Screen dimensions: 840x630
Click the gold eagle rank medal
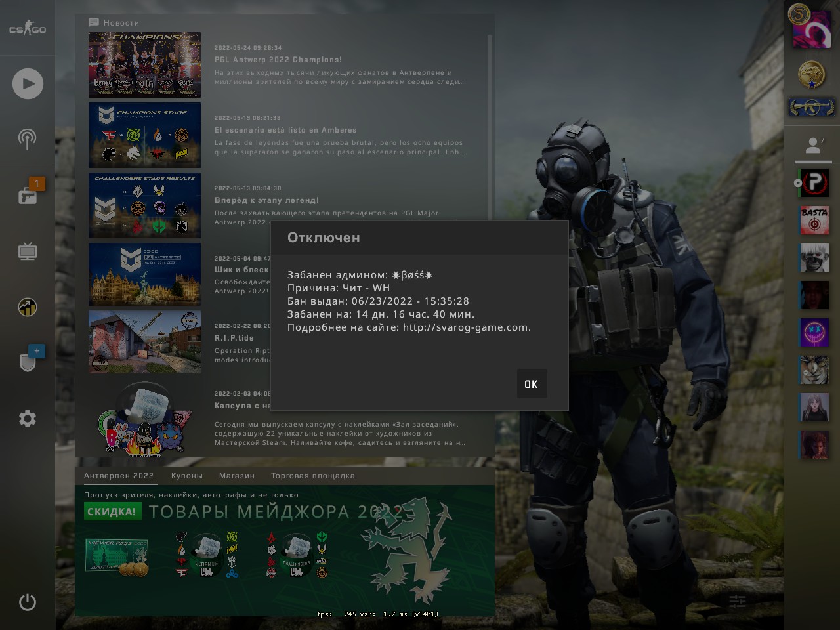click(x=812, y=75)
